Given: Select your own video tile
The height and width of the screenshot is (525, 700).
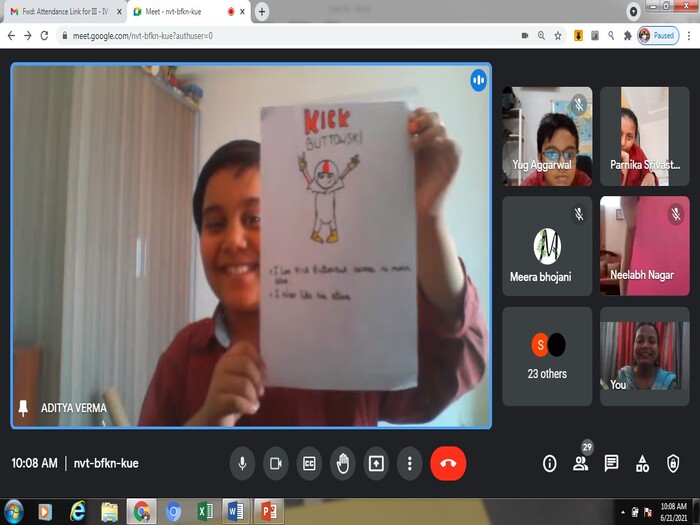Looking at the screenshot, I should point(645,356).
